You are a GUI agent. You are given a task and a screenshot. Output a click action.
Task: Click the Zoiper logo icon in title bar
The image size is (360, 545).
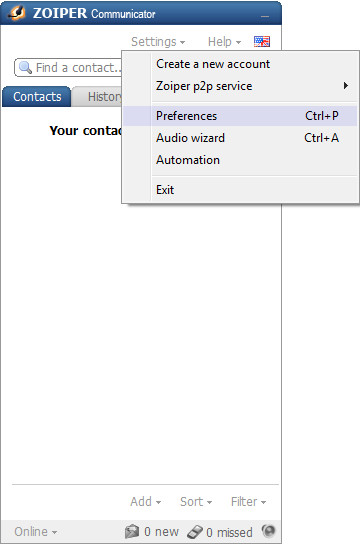coord(17,13)
